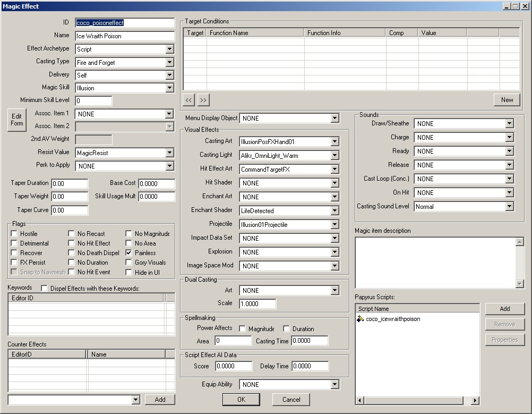This screenshot has height=414, width=532.
Task: Enable Dispel Effects with these Keywords
Action: click(x=44, y=289)
